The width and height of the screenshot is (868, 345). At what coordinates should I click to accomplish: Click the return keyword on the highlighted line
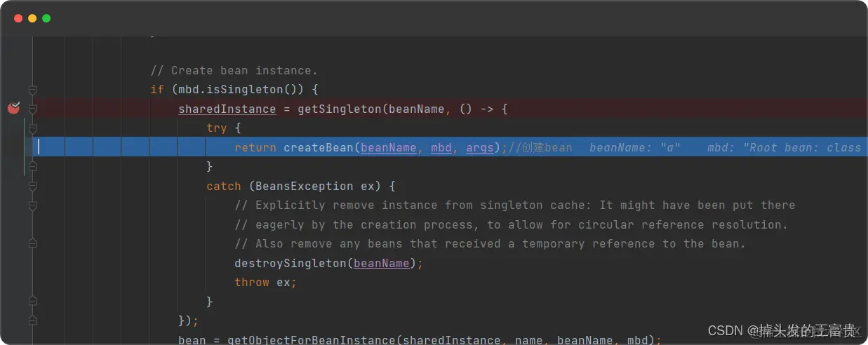point(255,147)
